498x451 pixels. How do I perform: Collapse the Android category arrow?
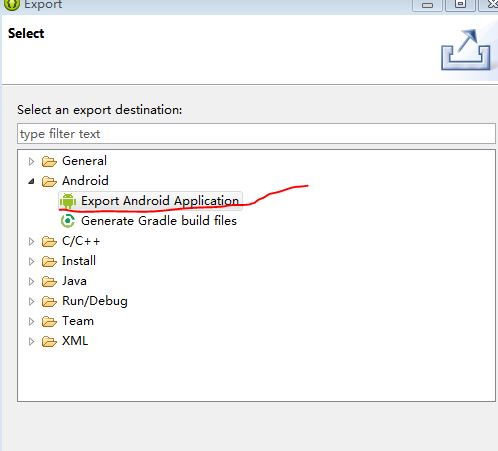pyautogui.click(x=31, y=181)
